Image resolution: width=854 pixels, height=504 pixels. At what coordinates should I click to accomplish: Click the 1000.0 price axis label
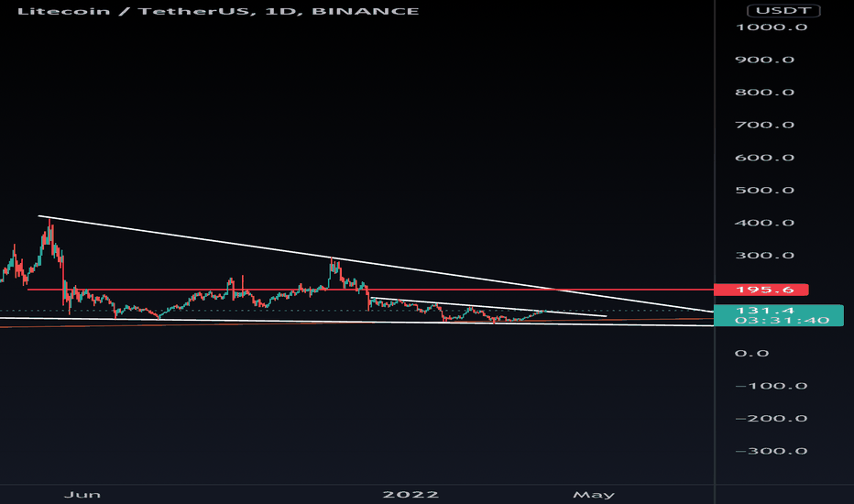772,27
